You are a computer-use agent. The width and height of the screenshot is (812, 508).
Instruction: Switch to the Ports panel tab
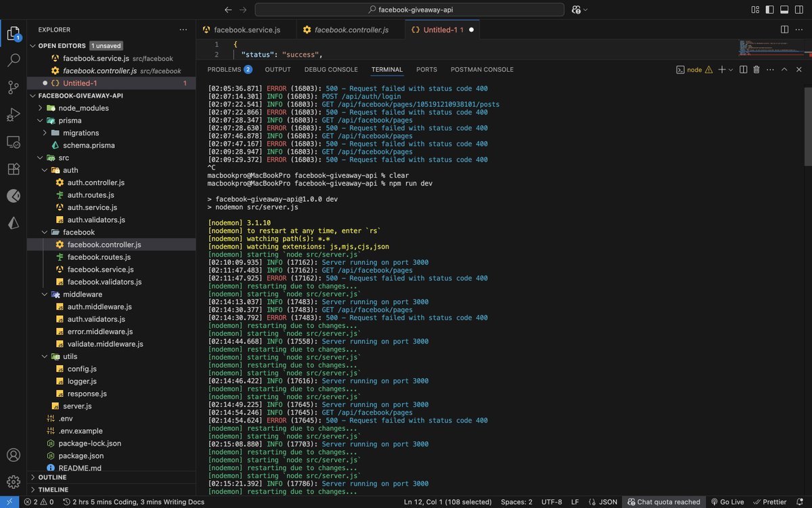point(426,69)
